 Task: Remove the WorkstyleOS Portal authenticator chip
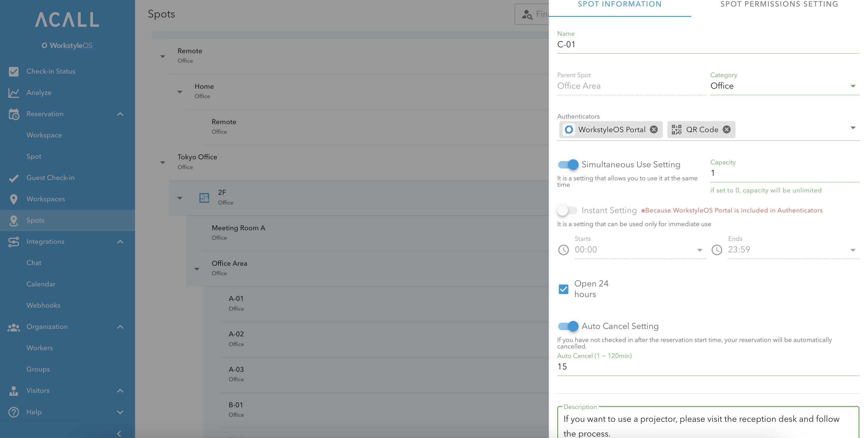pyautogui.click(x=654, y=130)
